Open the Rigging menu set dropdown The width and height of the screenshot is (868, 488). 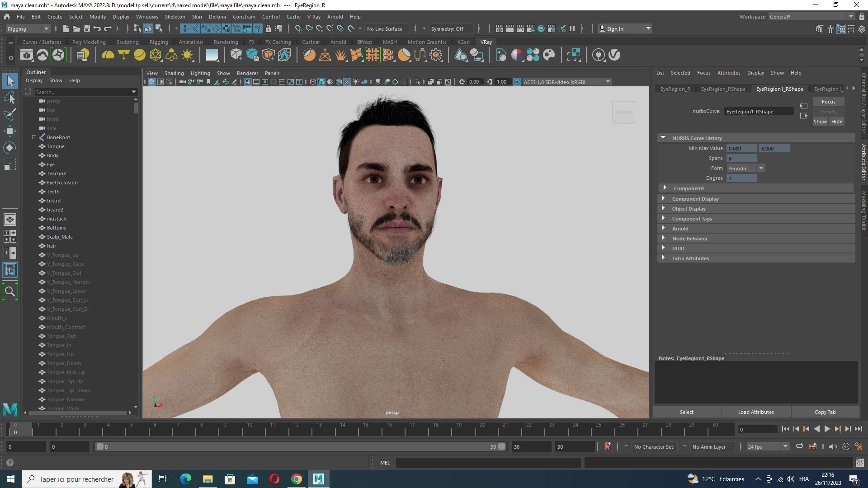(28, 29)
